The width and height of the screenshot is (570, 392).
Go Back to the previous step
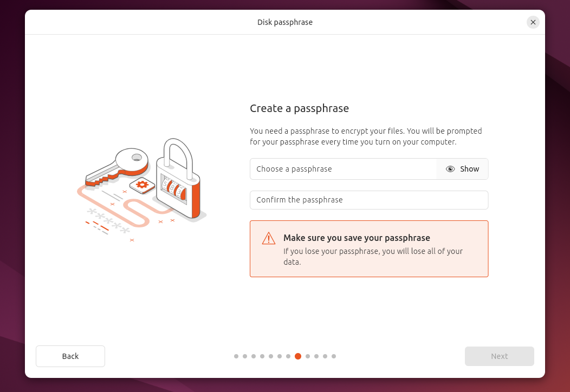pos(70,356)
